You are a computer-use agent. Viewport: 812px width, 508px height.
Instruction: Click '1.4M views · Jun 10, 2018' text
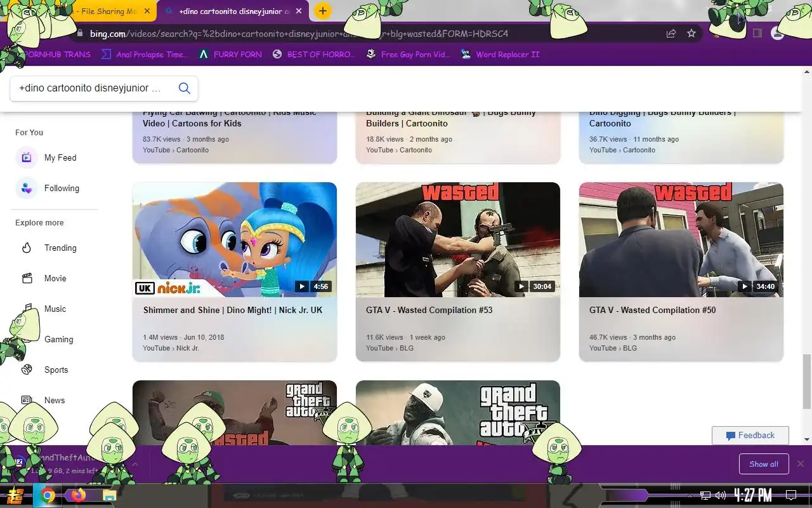(183, 337)
